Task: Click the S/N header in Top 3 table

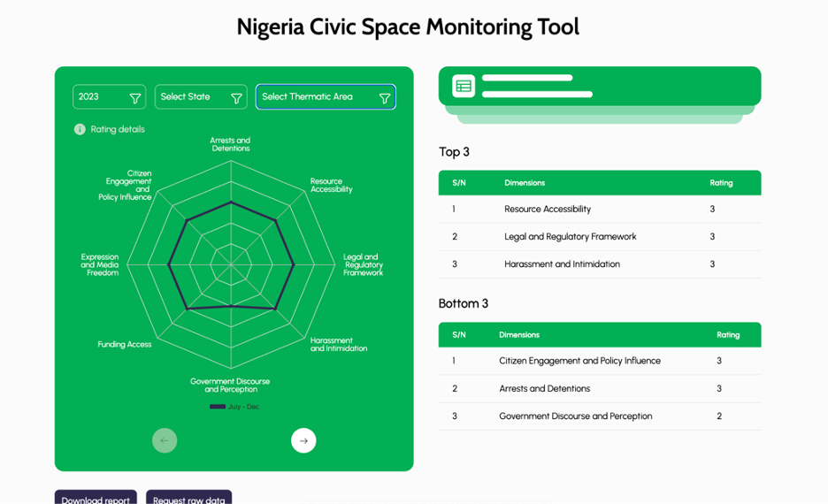Action: coord(459,183)
